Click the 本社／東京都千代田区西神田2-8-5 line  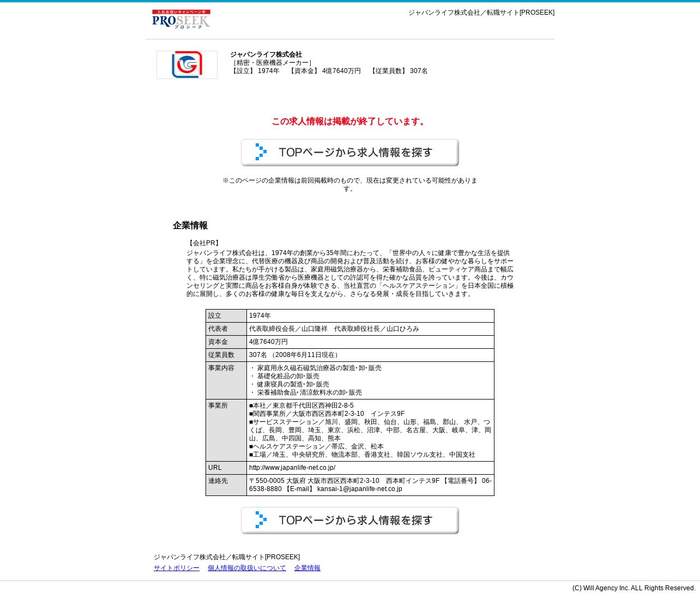pyautogui.click(x=301, y=406)
